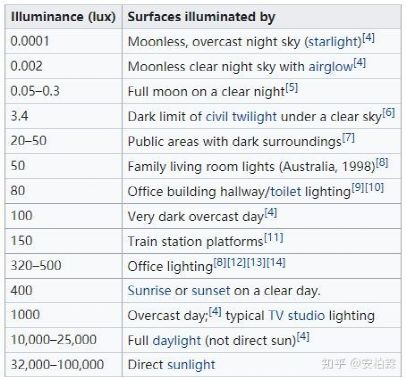
Task: Click citation [6] after civil twilight row
Action: [x=389, y=113]
